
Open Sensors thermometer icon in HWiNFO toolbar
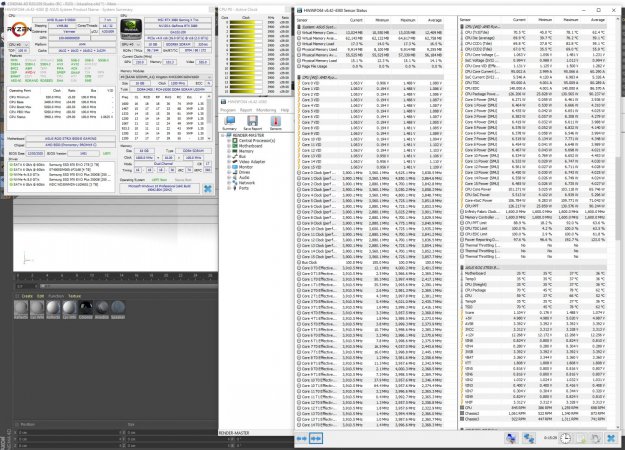point(275,123)
